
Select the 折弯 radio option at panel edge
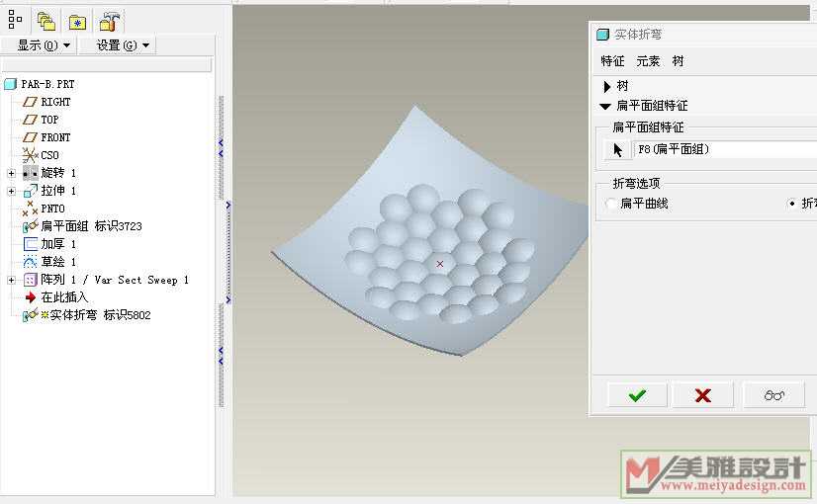[x=792, y=204]
